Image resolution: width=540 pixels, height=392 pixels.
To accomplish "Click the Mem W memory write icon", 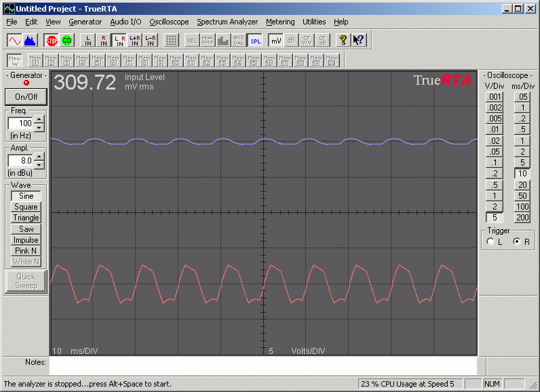I will pyautogui.click(x=15, y=60).
